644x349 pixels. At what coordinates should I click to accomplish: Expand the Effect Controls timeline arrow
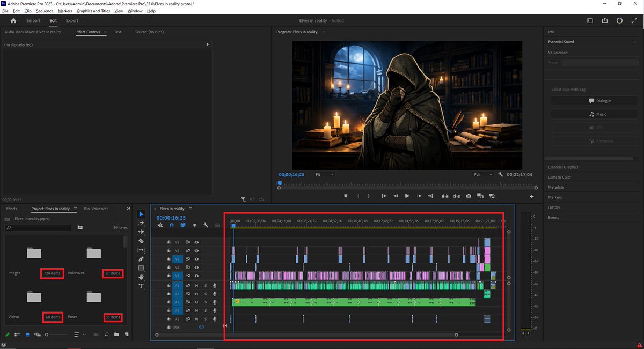pos(208,45)
